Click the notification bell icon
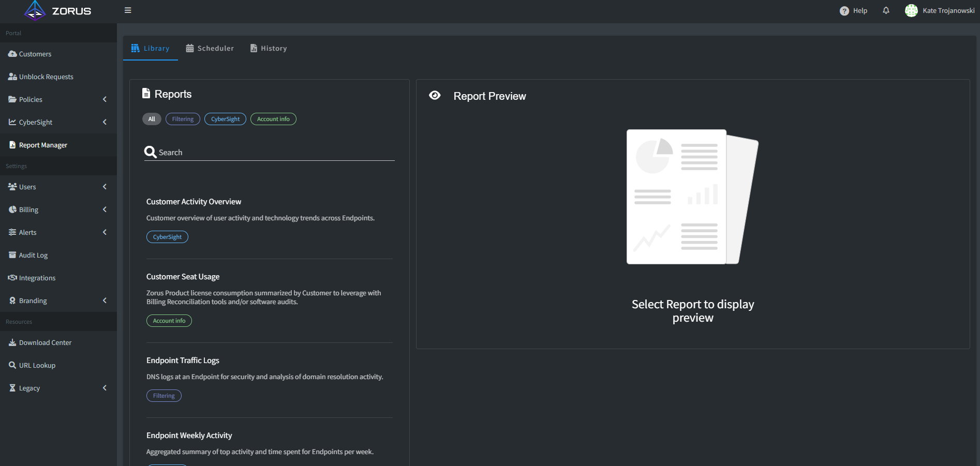 point(886,10)
